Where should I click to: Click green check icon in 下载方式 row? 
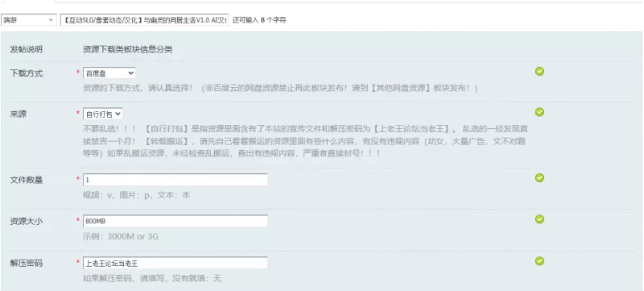tap(539, 72)
